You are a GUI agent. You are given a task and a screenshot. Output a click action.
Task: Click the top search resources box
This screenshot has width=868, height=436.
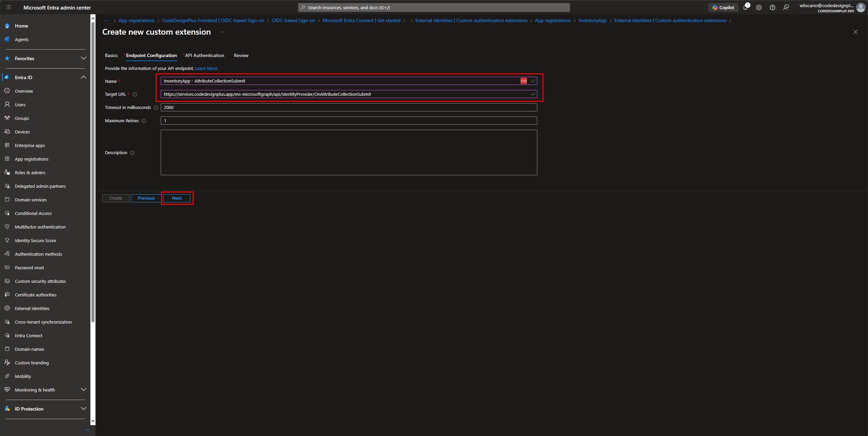pyautogui.click(x=434, y=7)
